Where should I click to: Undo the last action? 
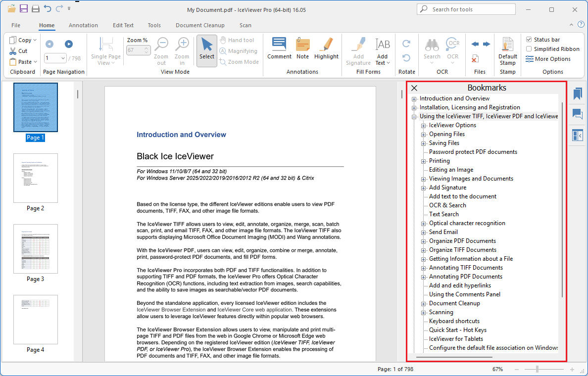[x=47, y=8]
